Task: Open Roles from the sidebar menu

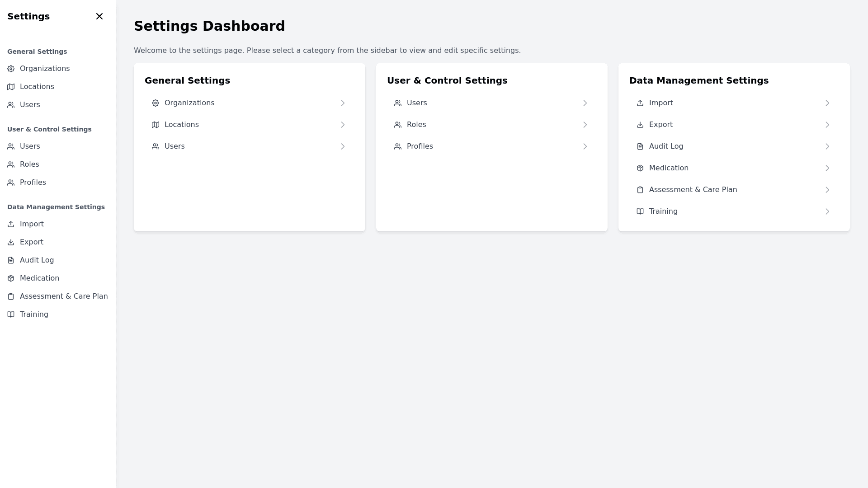Action: click(x=29, y=164)
